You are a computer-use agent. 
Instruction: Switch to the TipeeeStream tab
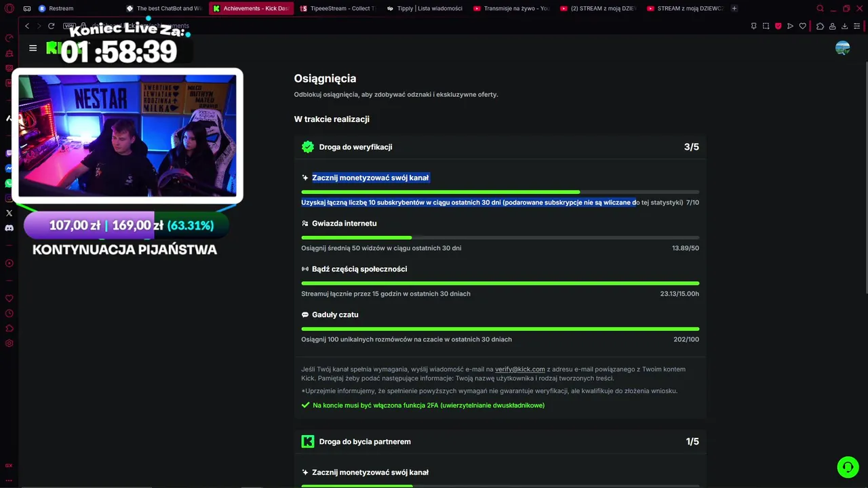pos(338,9)
